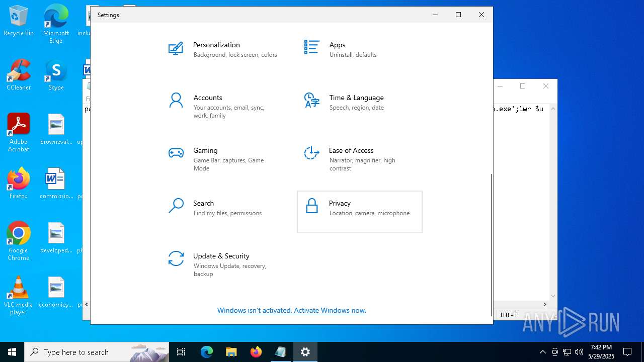Open Recycle Bin desktop icon
644x362 pixels.
(19, 21)
